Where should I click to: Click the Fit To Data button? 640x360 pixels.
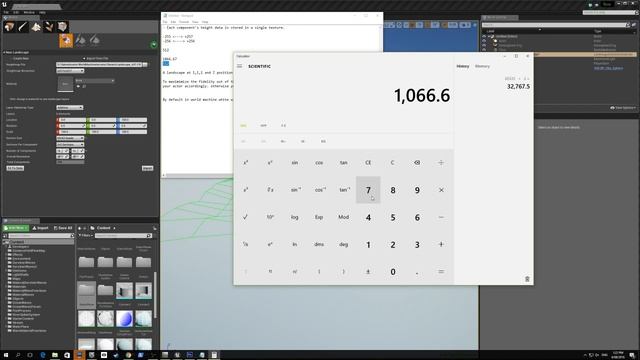pyautogui.click(x=15, y=168)
